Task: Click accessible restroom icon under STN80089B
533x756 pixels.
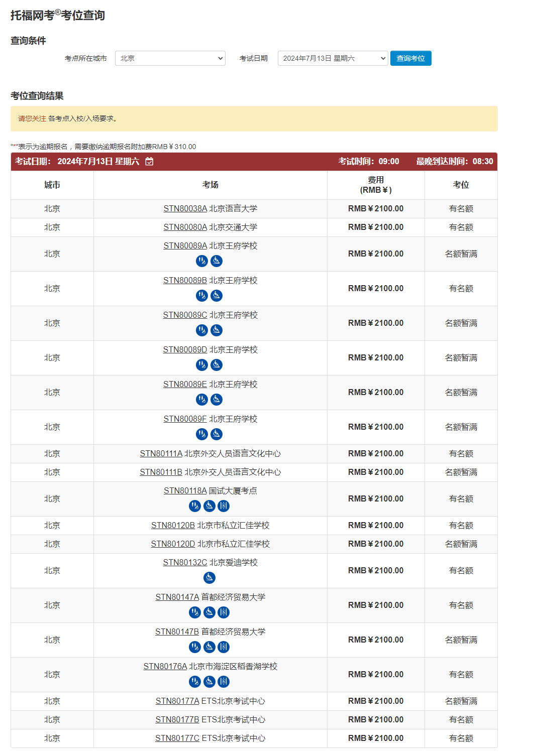Action: click(x=202, y=296)
